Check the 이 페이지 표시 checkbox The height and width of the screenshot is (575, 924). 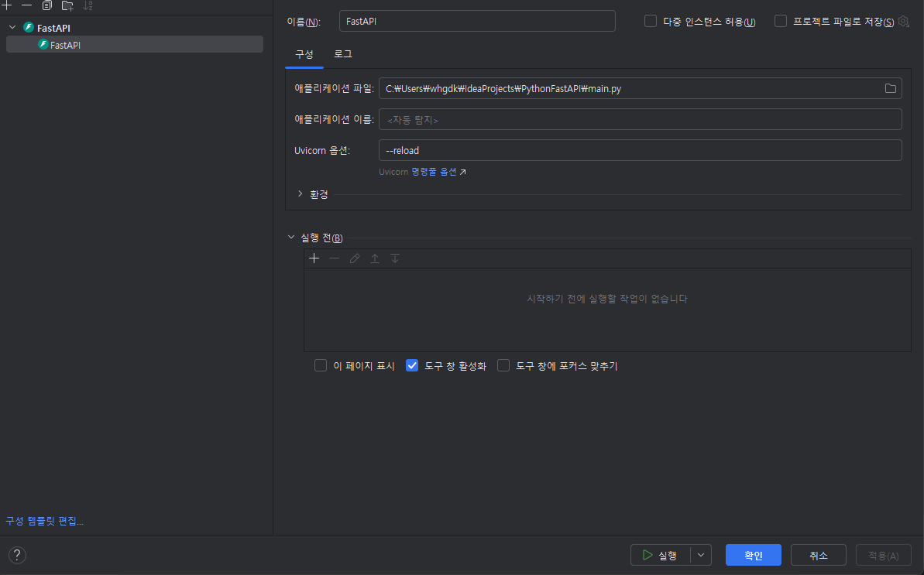point(321,365)
